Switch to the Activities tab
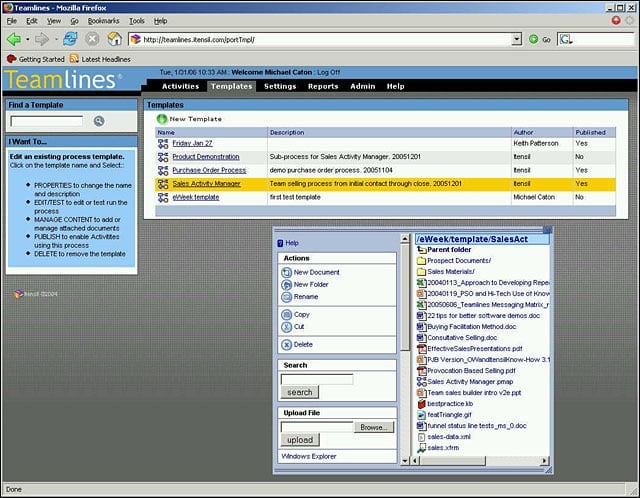The image size is (640, 498). coord(180,86)
